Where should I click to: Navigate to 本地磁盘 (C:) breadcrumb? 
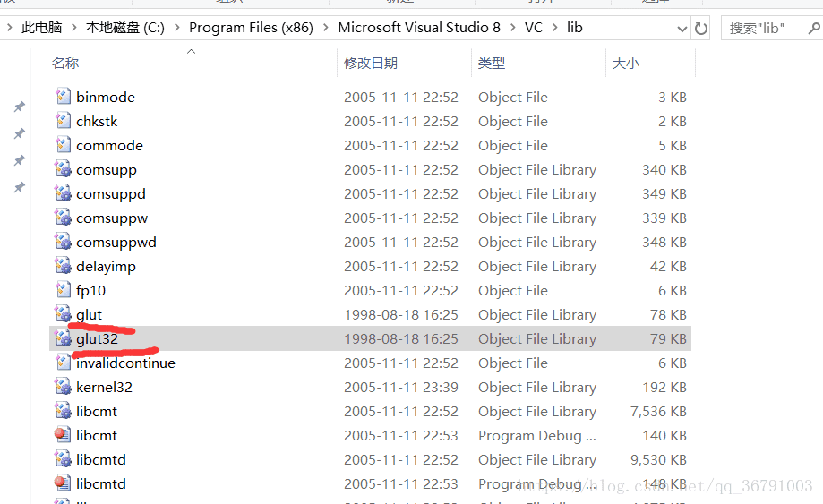tap(124, 28)
